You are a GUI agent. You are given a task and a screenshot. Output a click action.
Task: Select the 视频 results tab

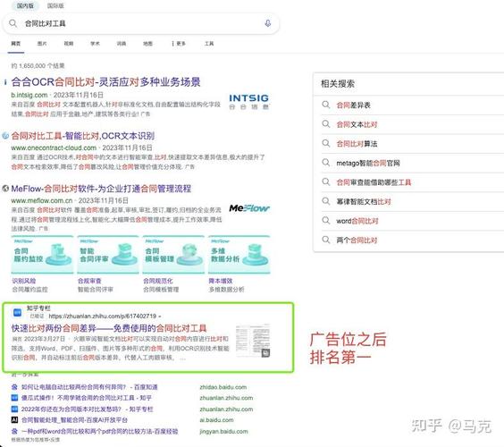click(69, 44)
